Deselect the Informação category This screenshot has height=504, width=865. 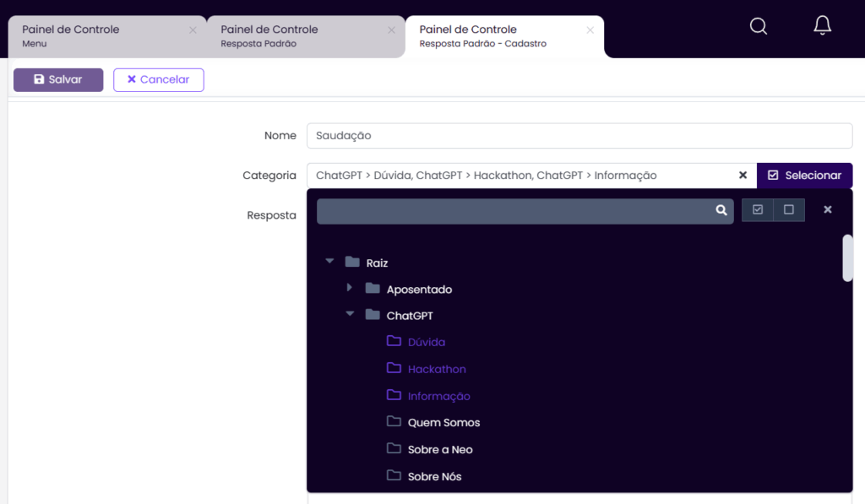pyautogui.click(x=438, y=396)
